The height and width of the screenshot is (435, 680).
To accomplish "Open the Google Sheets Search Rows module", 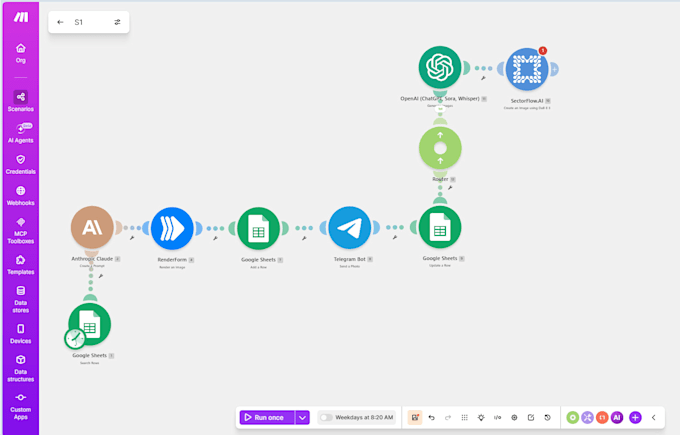I will tap(89, 324).
